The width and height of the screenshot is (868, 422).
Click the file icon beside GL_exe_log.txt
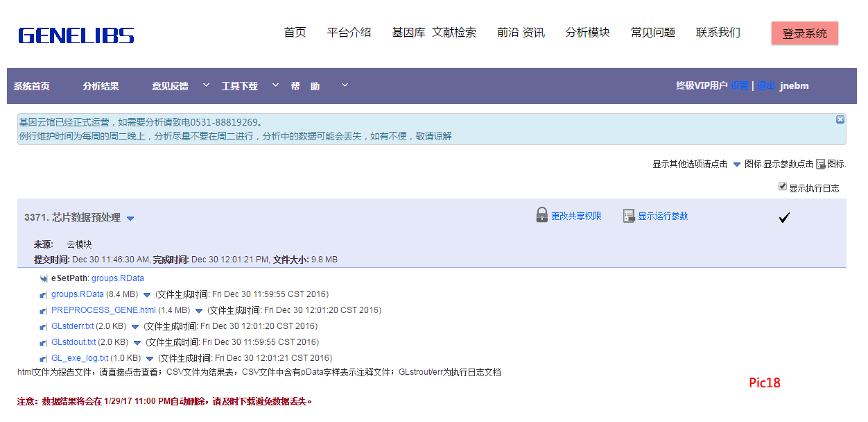tap(44, 359)
